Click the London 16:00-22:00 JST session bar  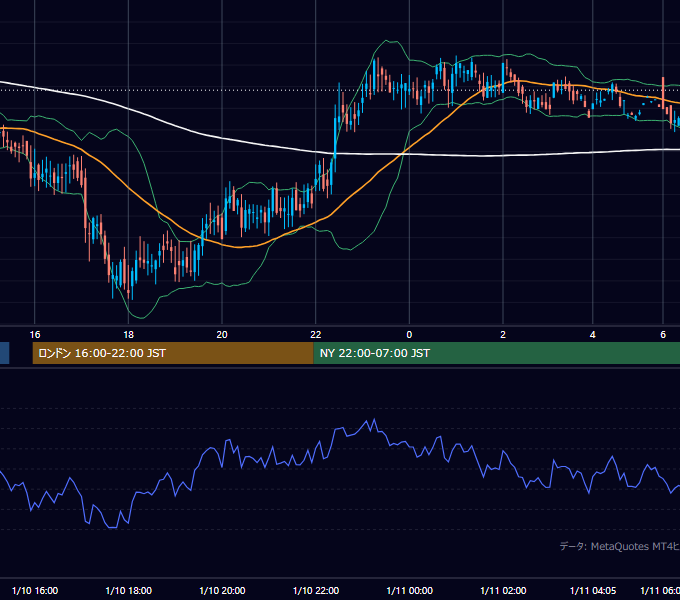173,353
